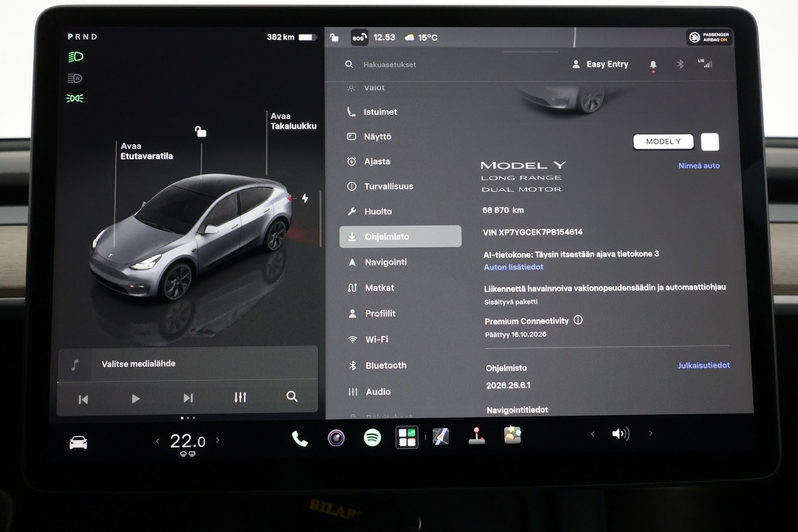Image resolution: width=798 pixels, height=532 pixels.
Task: Increase cabin temperature with right chevron
Action: [218, 440]
